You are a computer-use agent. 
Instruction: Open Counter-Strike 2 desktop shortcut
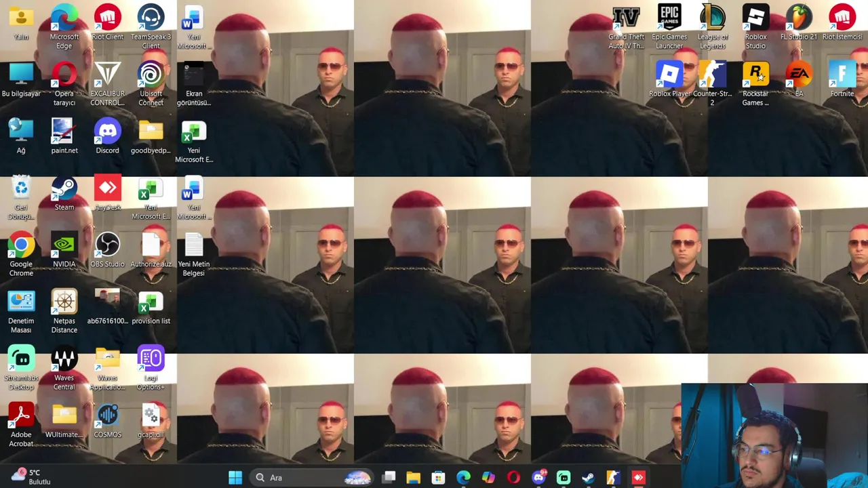click(713, 83)
